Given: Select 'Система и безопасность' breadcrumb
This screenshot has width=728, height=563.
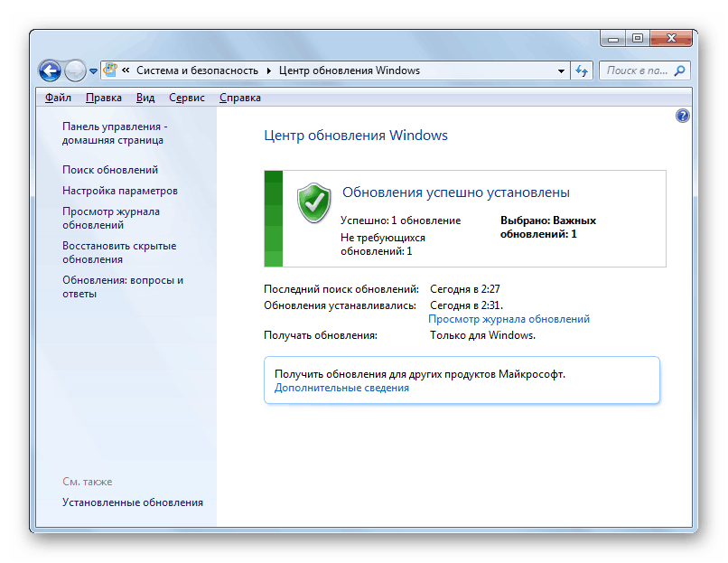Looking at the screenshot, I should [x=197, y=70].
